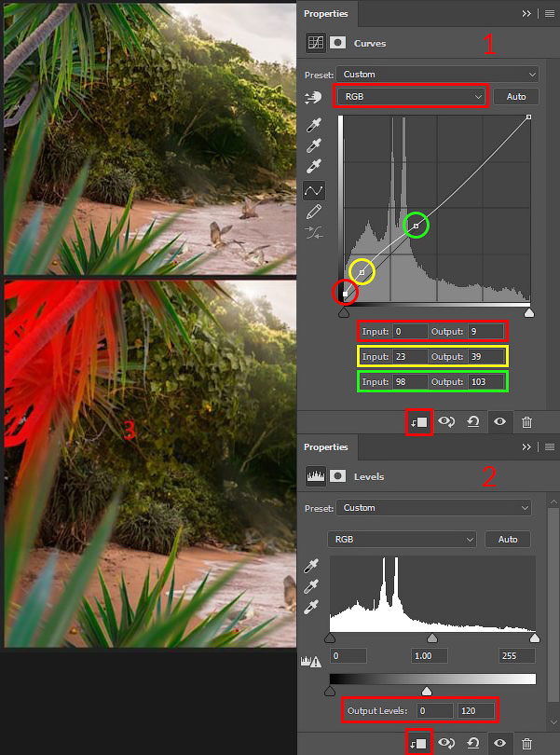This screenshot has width=560, height=755.
Task: Select the curve point at input 23
Action: 362,272
